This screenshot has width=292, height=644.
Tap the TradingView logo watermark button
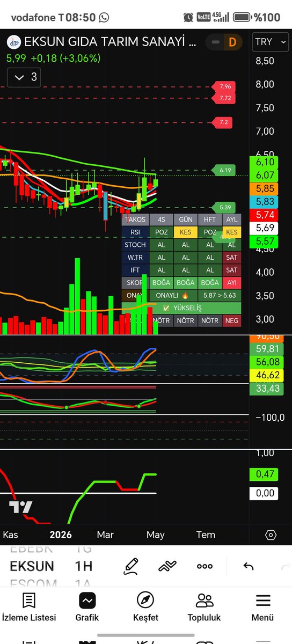(x=20, y=507)
